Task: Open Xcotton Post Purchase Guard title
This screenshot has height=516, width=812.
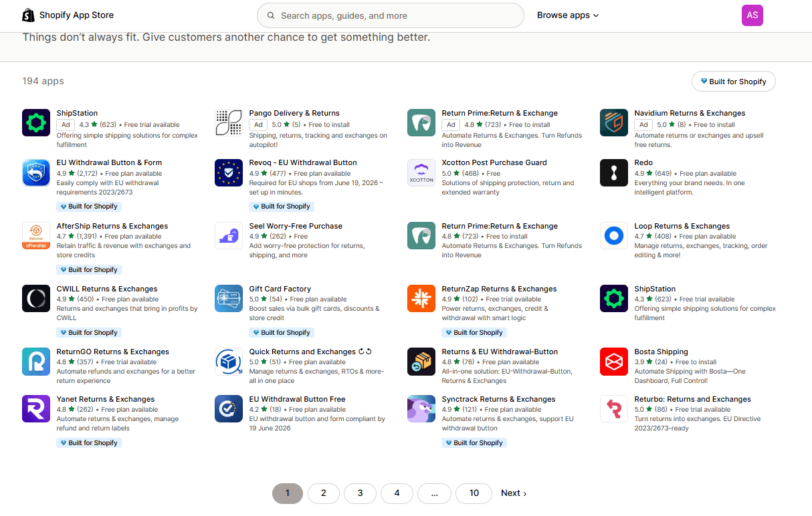Action: pyautogui.click(x=494, y=162)
